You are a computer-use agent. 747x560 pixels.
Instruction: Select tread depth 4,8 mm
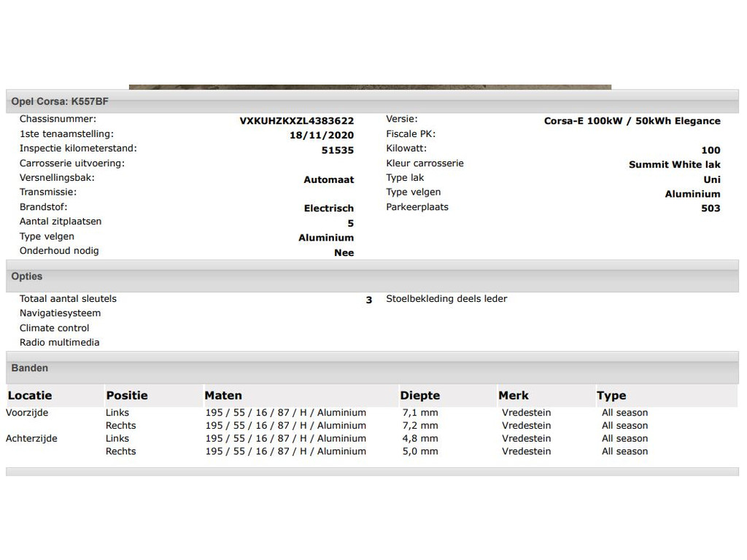(x=420, y=438)
